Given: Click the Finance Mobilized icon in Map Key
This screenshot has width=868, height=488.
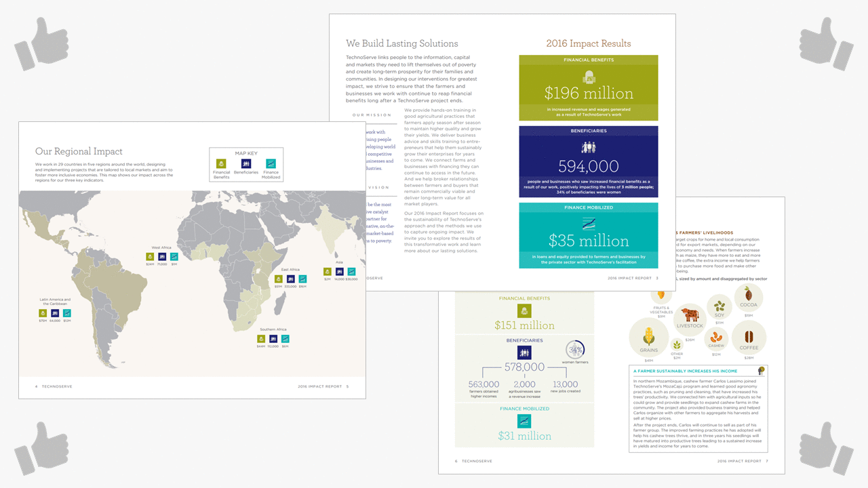Looking at the screenshot, I should coord(271,163).
